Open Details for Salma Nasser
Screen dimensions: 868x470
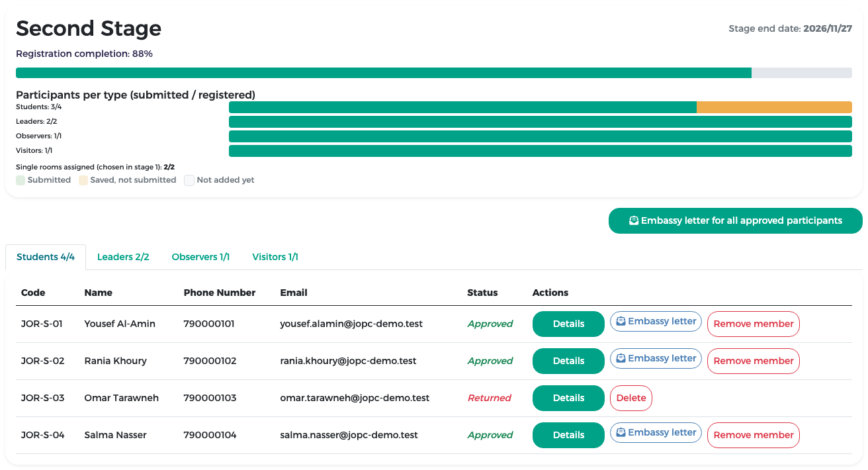tap(568, 435)
